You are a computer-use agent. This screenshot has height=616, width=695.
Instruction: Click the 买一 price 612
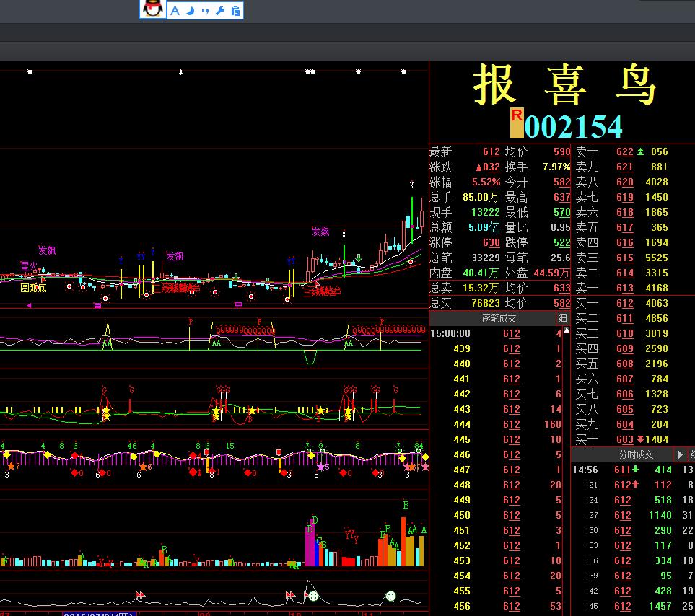click(x=624, y=303)
